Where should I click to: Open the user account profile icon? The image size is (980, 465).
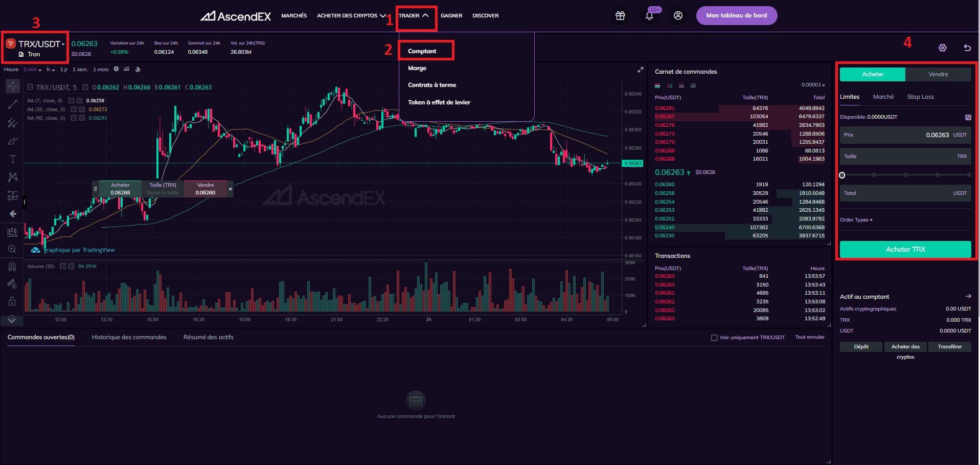[x=678, y=15]
